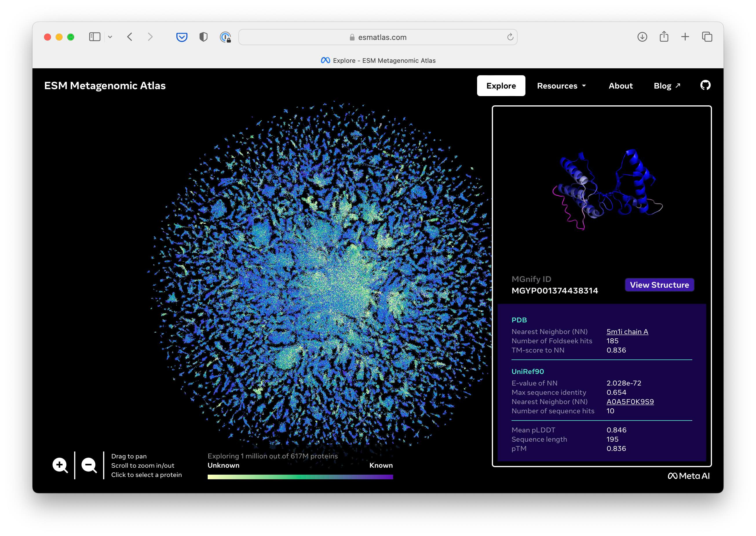The image size is (756, 536).
Task: Open sidebar options chevron dropdown
Action: pos(110,37)
